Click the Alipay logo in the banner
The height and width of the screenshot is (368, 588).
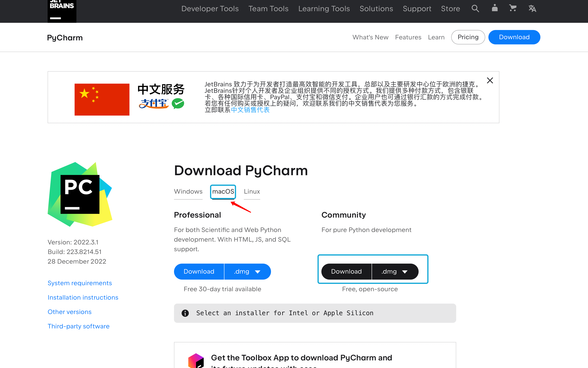(x=154, y=103)
